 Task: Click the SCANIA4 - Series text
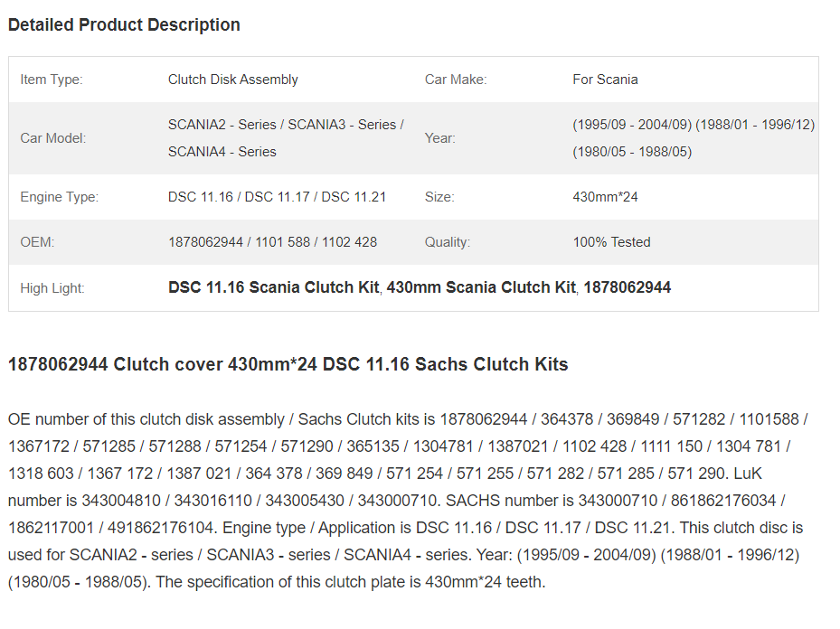point(222,152)
